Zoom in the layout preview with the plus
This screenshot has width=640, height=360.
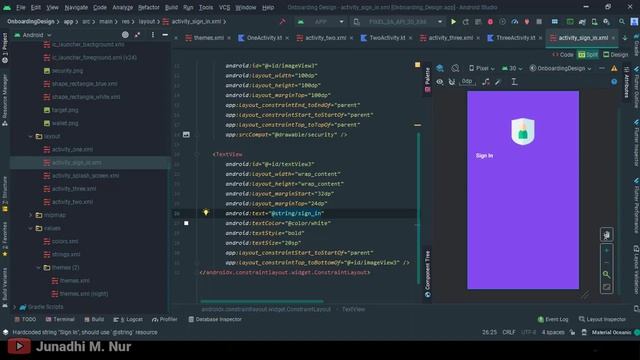pyautogui.click(x=607, y=250)
